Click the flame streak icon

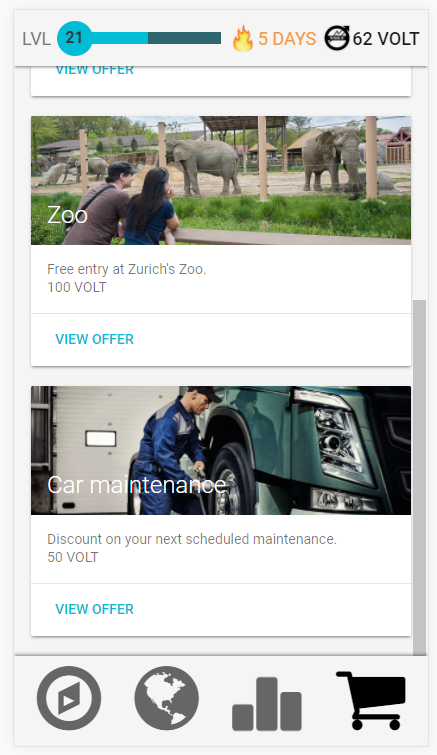(x=243, y=39)
